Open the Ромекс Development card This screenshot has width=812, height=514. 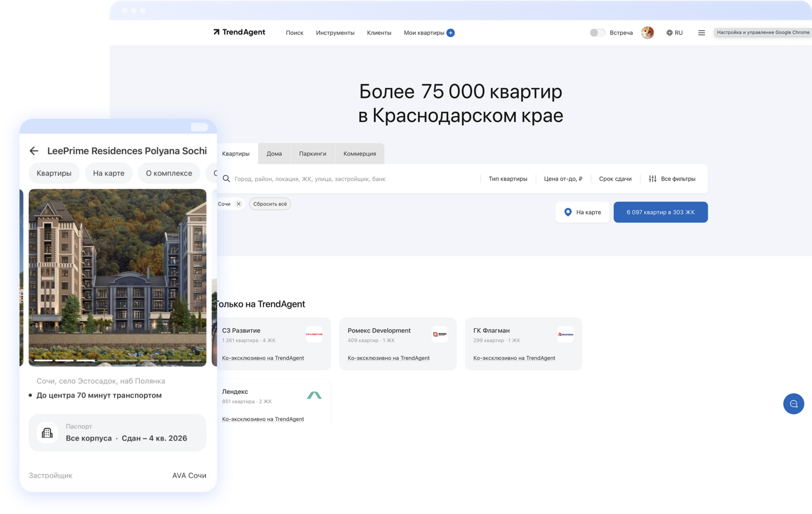point(398,344)
